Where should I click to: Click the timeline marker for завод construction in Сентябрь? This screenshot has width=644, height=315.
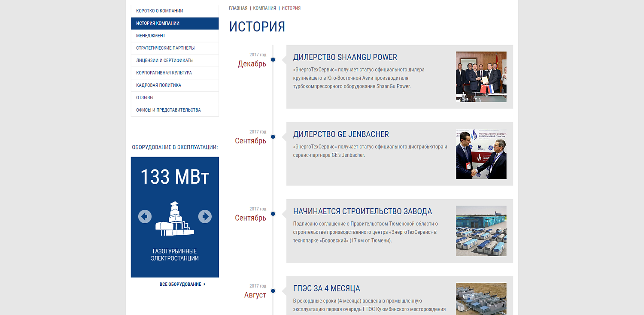point(273,213)
